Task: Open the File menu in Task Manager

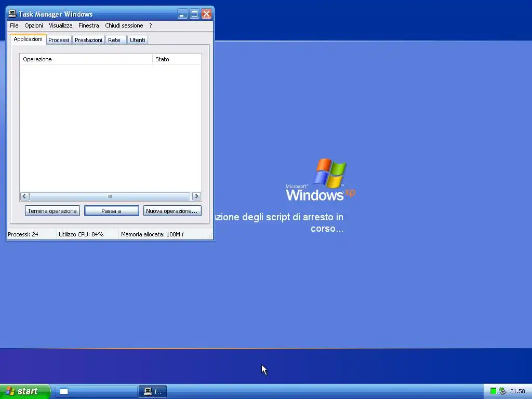Action: tap(14, 25)
